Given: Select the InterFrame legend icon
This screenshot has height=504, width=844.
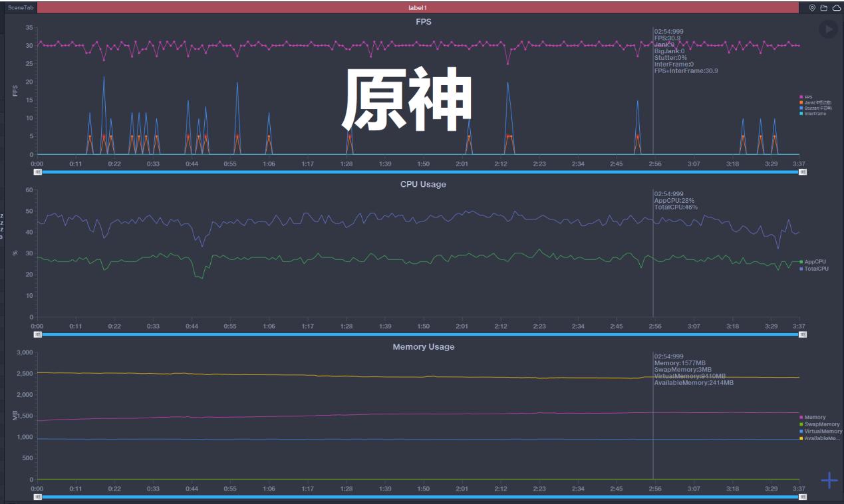Looking at the screenshot, I should pos(801,114).
